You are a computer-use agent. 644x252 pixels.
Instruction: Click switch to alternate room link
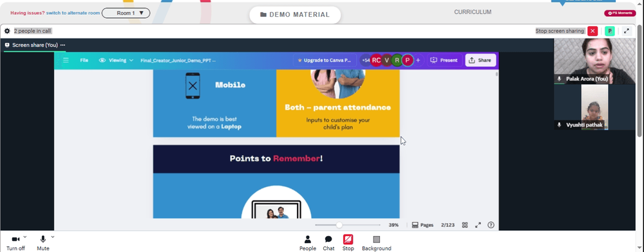[73, 13]
